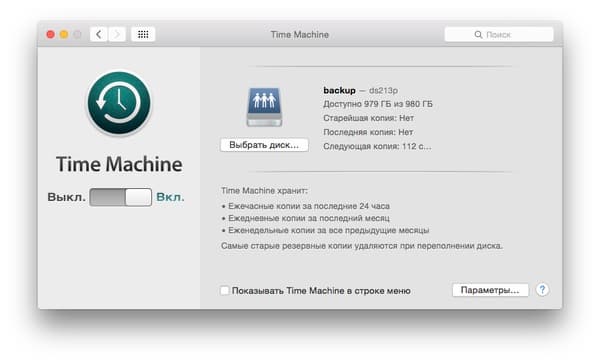
Task: Click the Time Machine хранит: heading
Action: [264, 190]
